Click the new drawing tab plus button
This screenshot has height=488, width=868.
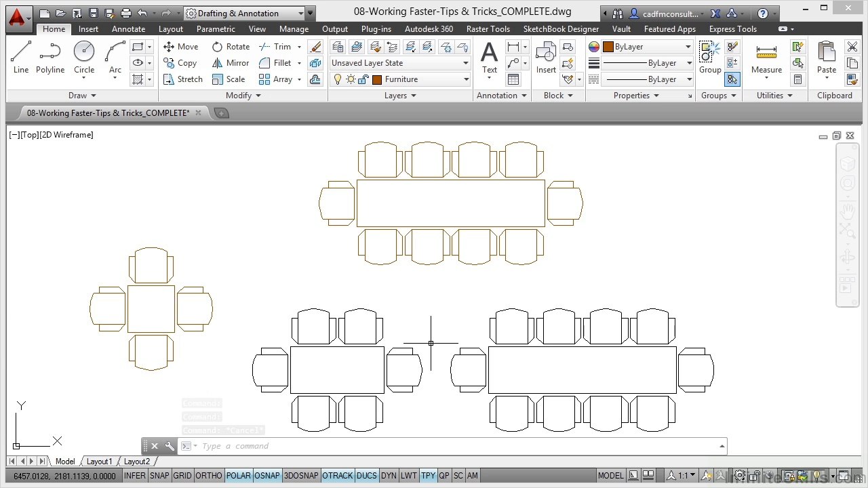point(221,113)
